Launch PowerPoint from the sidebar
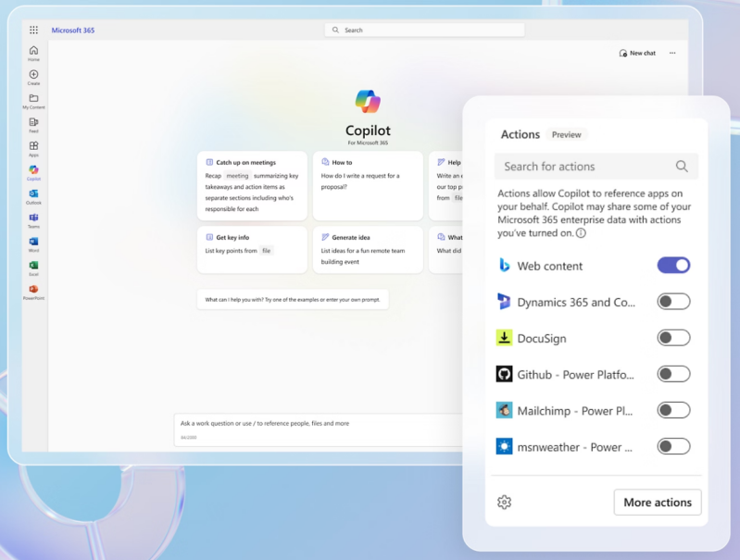The image size is (740, 560). point(33,292)
